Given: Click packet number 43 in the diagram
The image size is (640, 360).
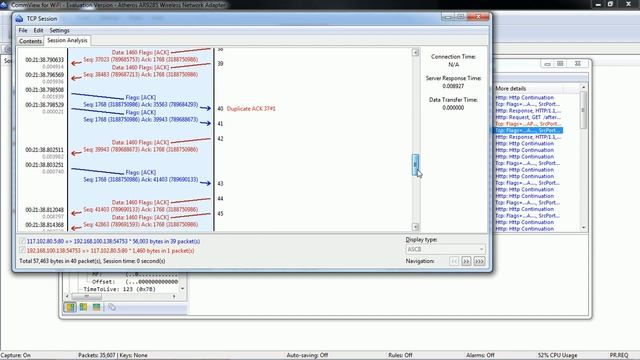Looking at the screenshot, I should click(x=220, y=184).
